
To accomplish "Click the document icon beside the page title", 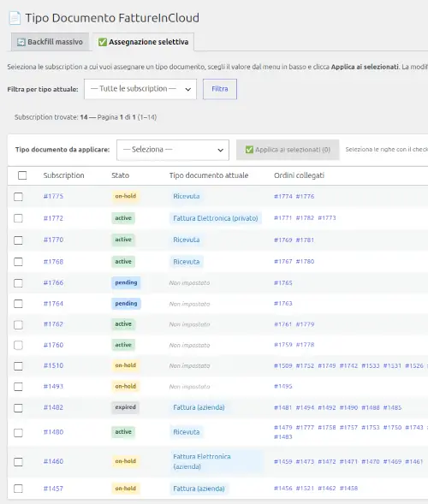I will click(15, 18).
